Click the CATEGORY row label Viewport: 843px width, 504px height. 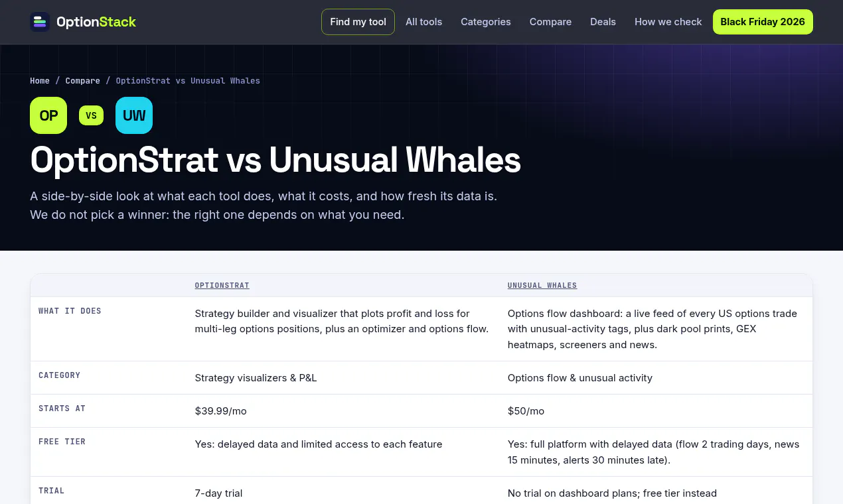[59, 375]
